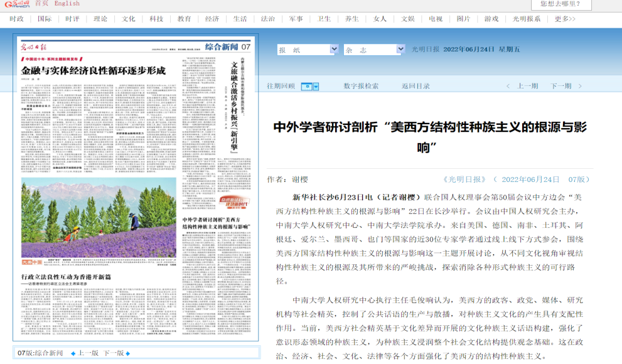The image size is (622, 364).
Task: Expand the 更多>> navigation item
Action: tap(565, 19)
